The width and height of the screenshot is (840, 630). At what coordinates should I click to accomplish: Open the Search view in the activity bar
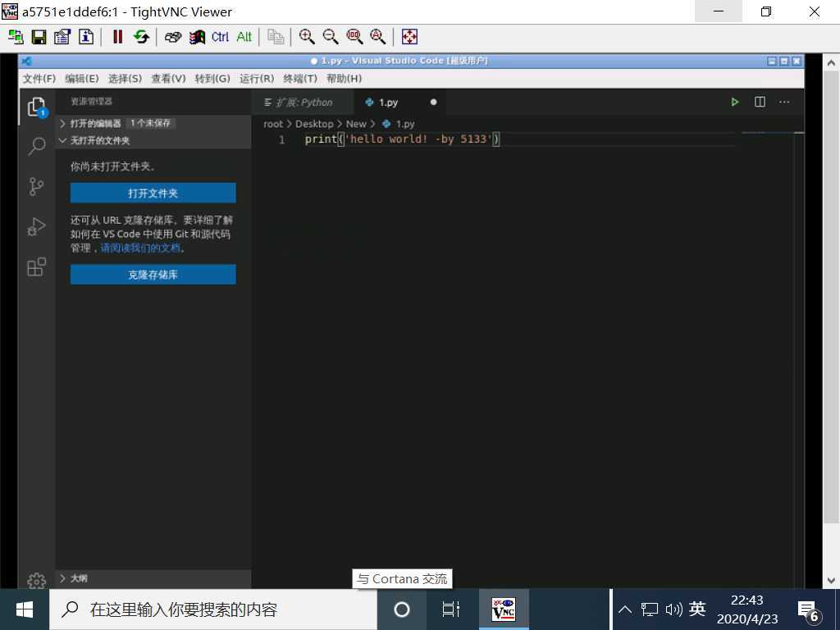click(36, 146)
